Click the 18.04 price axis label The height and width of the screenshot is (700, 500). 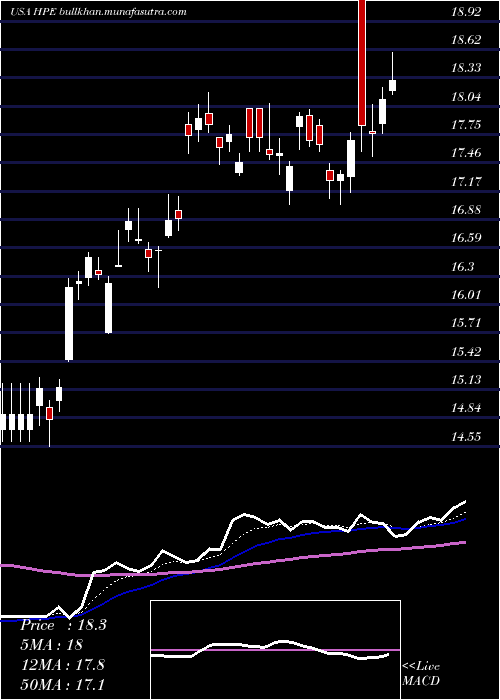(x=466, y=96)
